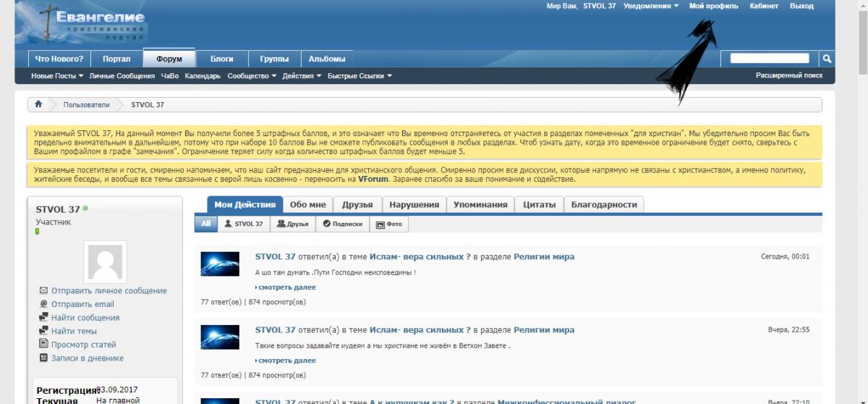Select the Подписки filter with checkmark icon
Screen dimensions: 868x404
pyautogui.click(x=343, y=224)
